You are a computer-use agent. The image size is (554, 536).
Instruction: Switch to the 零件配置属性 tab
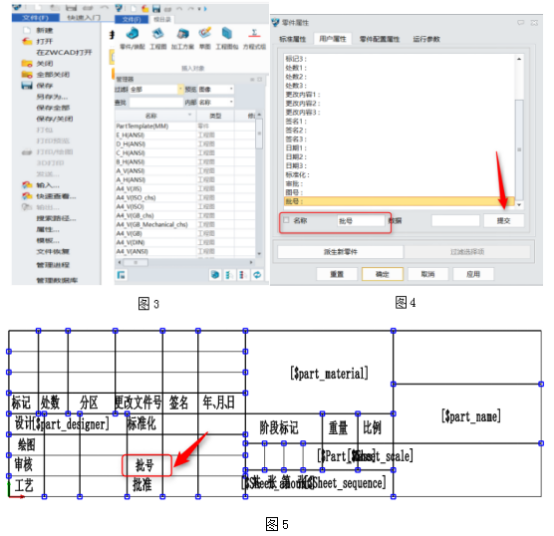click(x=379, y=39)
